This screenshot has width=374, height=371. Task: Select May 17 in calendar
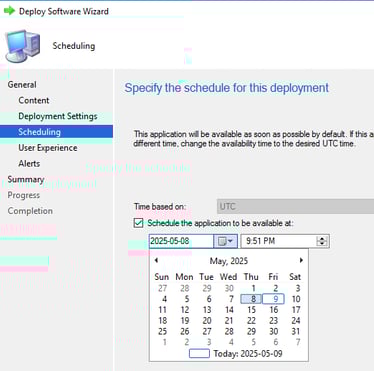296,310
